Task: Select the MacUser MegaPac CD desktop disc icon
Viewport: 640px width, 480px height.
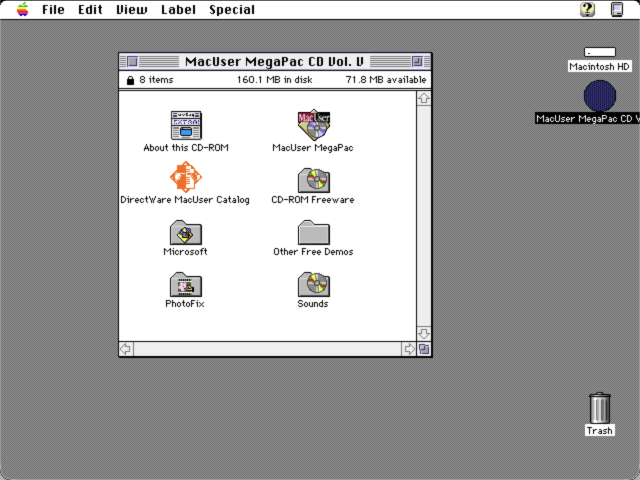Action: (600, 96)
